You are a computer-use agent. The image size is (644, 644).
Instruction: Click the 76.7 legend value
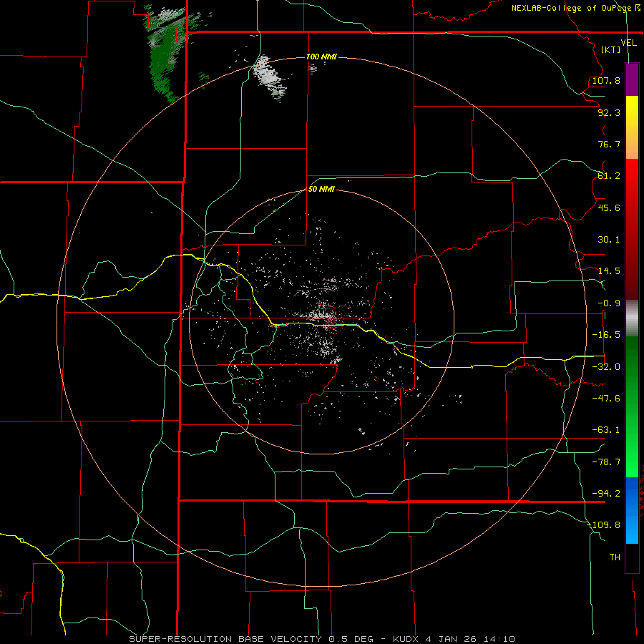click(x=609, y=144)
